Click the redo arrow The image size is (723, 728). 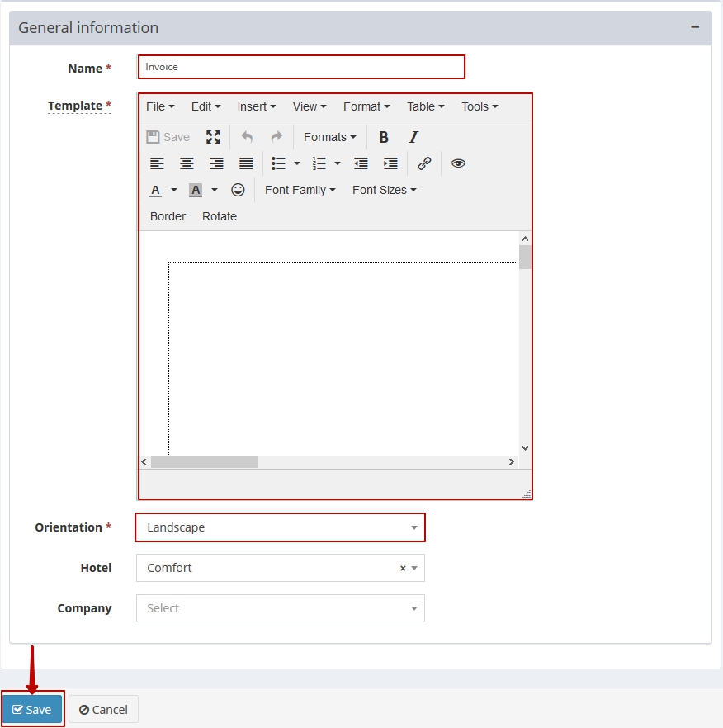click(276, 137)
